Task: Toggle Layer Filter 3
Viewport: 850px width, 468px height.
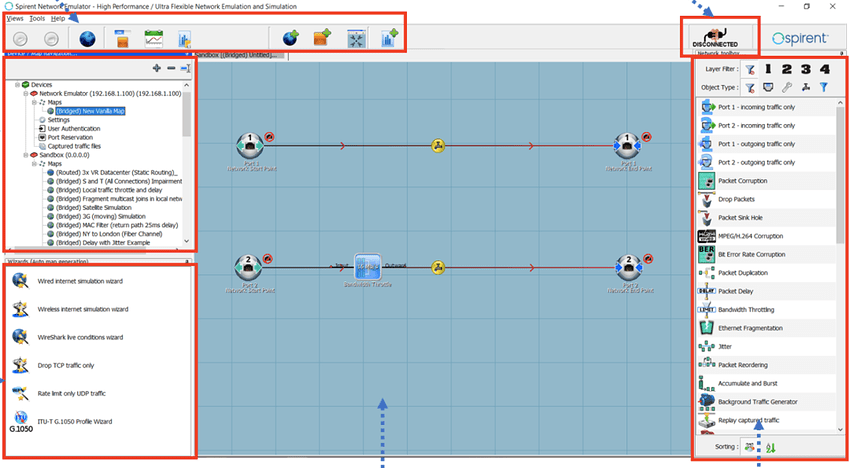Action: point(806,69)
